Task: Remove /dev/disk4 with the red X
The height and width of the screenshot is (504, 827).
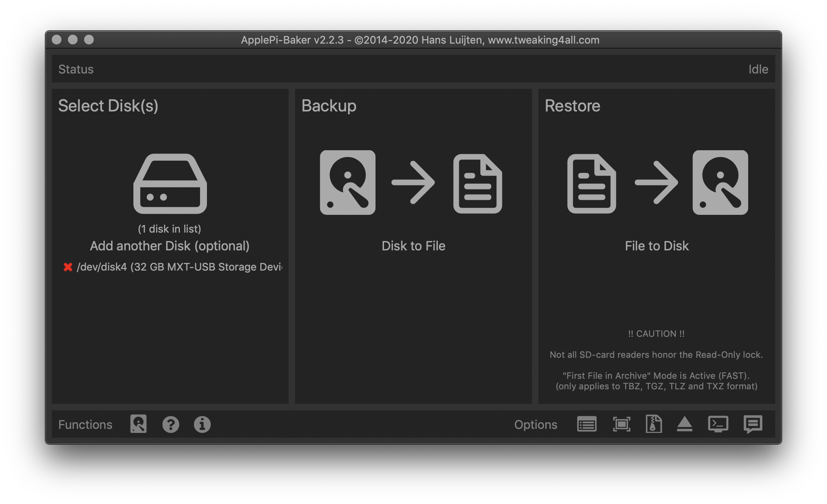Action: click(68, 267)
